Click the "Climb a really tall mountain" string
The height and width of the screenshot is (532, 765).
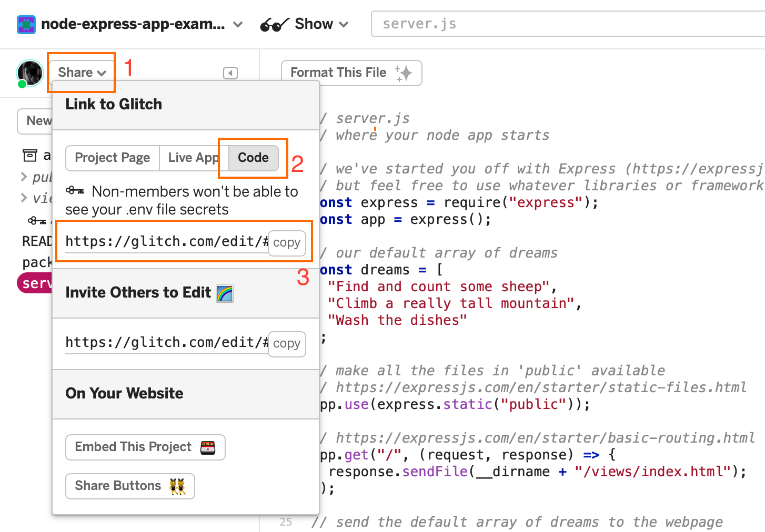[x=451, y=303]
